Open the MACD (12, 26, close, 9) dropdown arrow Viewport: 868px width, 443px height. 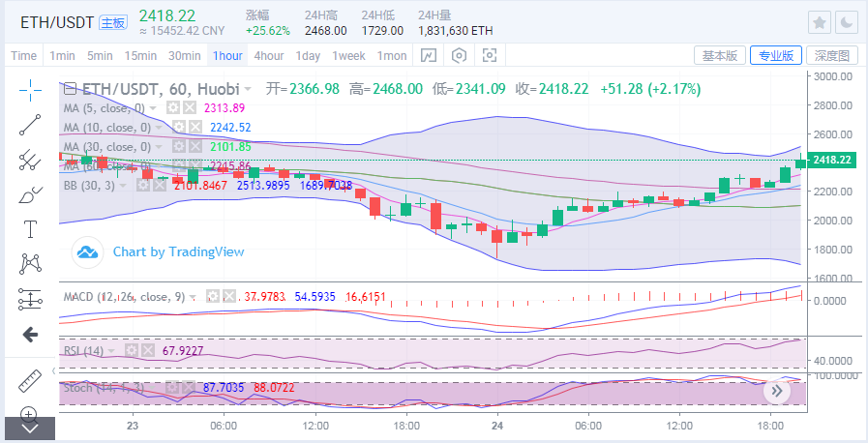193,298
